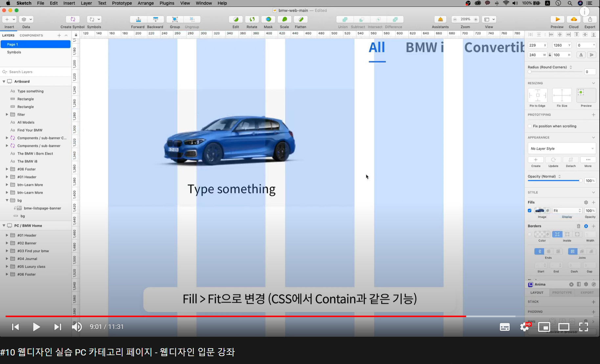Viewport: 600px width, 364px height.
Task: Collapse the Artboard layer list
Action: (4, 81)
